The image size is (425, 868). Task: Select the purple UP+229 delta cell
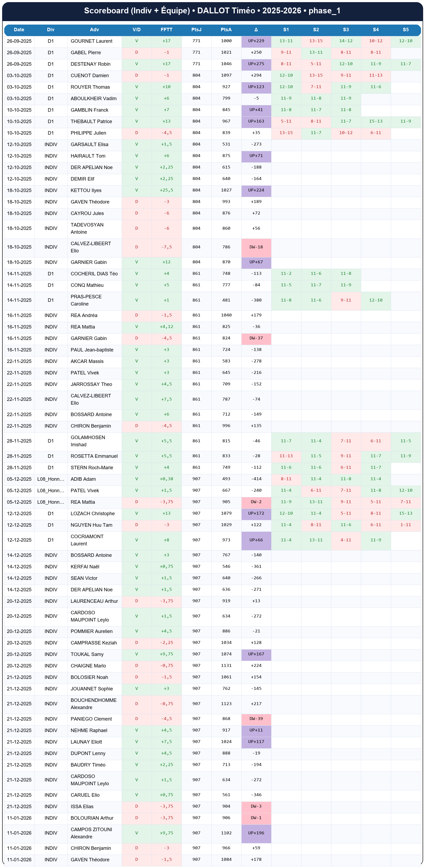coord(256,41)
